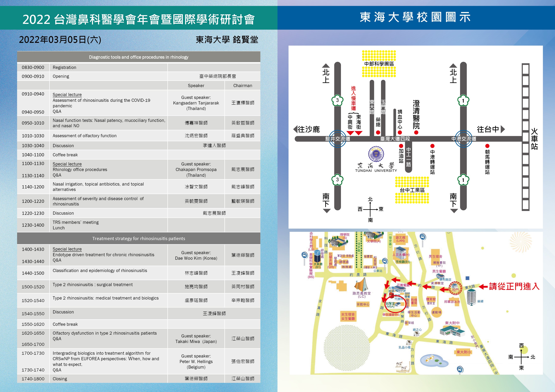Click the Assessment of olfactory function cell
The image size is (555, 392).
click(108, 136)
